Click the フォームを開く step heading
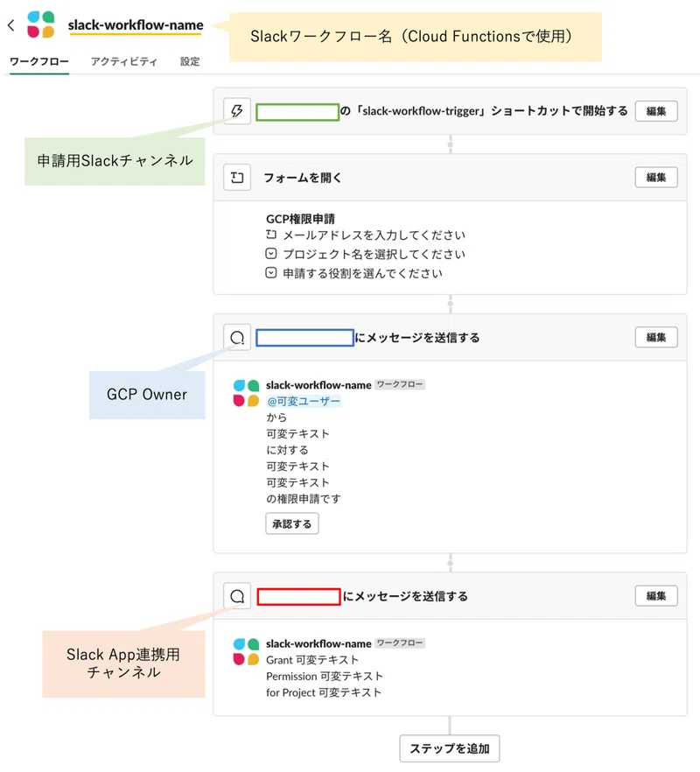 point(302,177)
